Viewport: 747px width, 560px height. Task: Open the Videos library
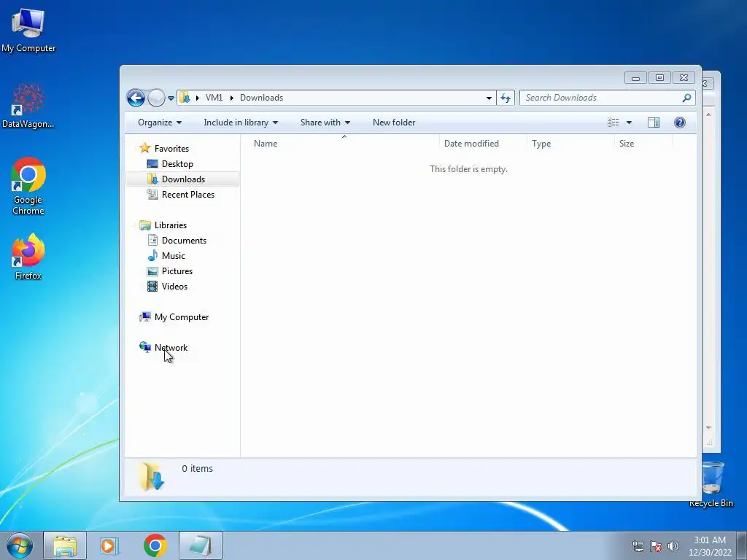pos(174,286)
